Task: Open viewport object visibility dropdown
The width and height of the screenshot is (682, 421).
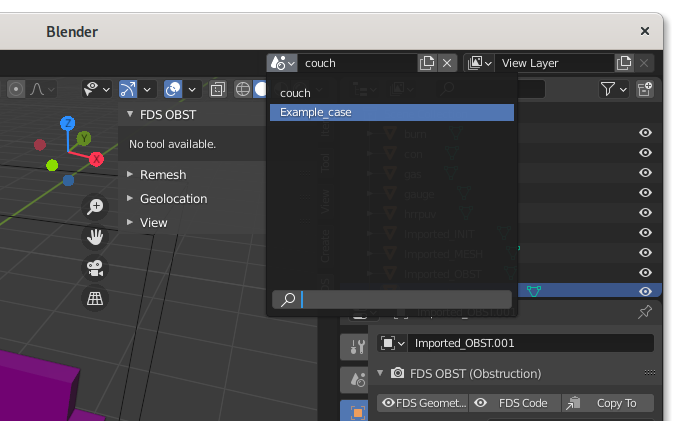Action: [x=97, y=90]
